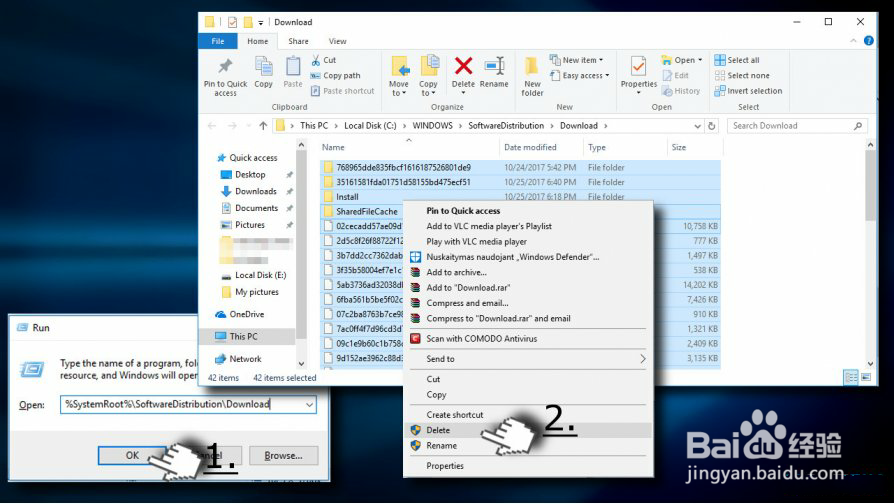Click Pin to Quick access in context menu

click(527, 211)
